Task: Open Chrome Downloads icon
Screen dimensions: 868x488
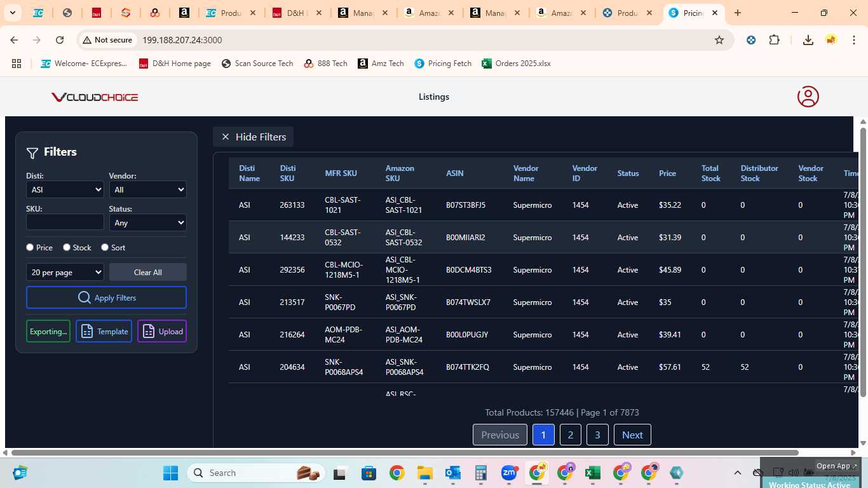Action: click(x=808, y=40)
